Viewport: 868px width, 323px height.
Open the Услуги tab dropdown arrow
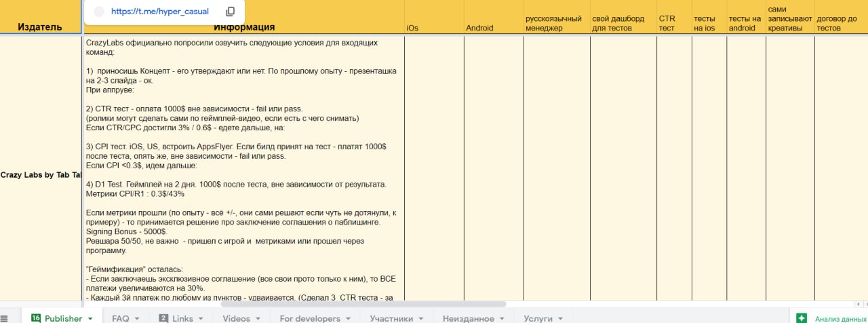coord(559,318)
